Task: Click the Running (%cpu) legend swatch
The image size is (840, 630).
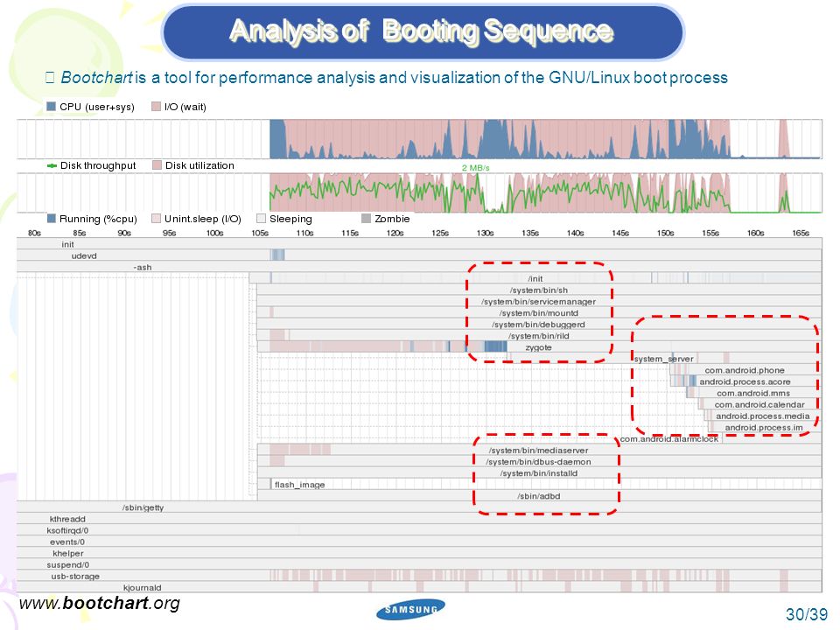Action: (x=52, y=218)
